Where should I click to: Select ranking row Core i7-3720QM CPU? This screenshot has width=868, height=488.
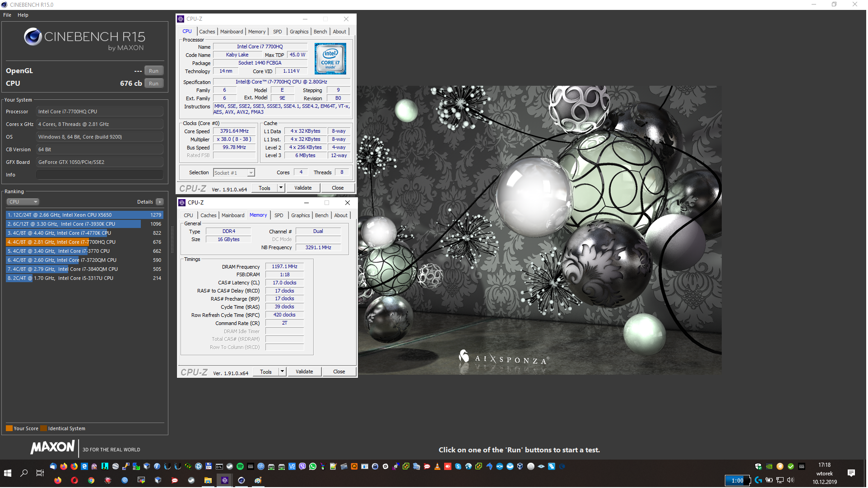pos(84,260)
